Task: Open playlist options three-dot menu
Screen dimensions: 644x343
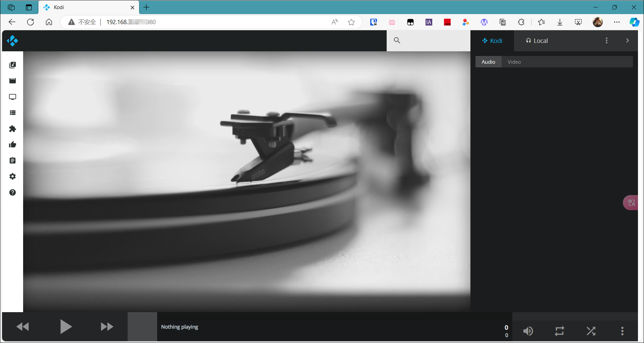Action: (x=606, y=41)
